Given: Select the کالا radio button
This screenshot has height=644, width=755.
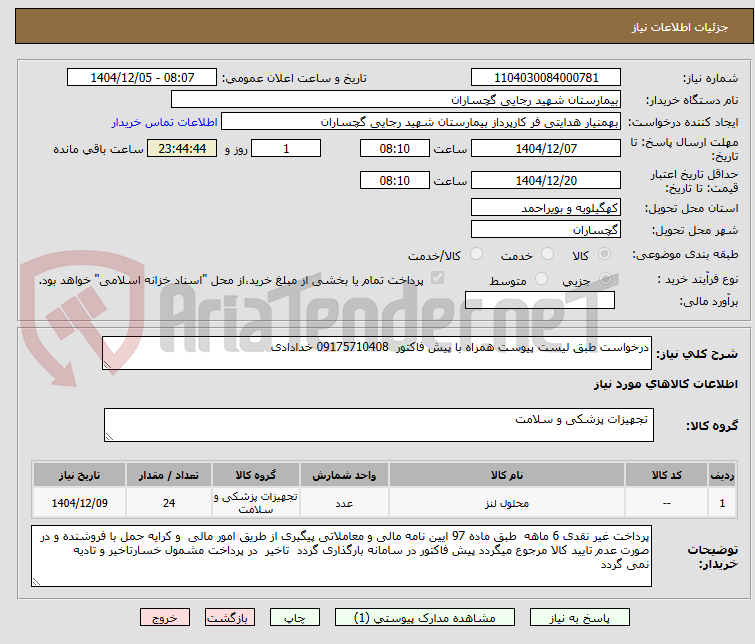Looking at the screenshot, I should (604, 254).
